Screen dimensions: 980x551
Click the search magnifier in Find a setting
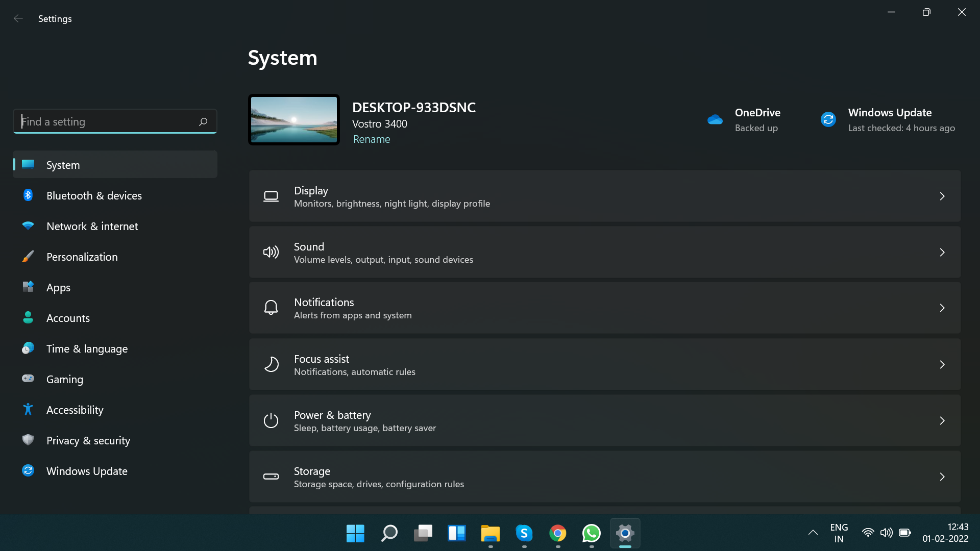tap(203, 121)
